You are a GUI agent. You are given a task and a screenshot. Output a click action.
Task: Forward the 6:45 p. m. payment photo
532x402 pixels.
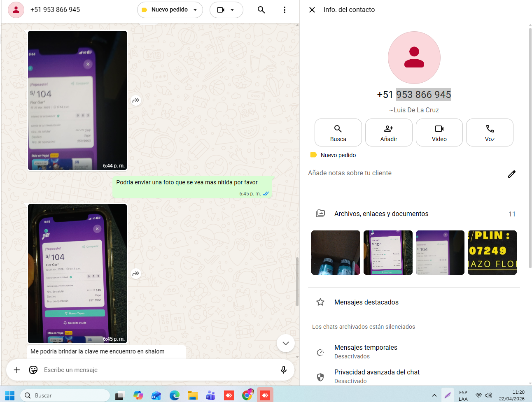(136, 274)
